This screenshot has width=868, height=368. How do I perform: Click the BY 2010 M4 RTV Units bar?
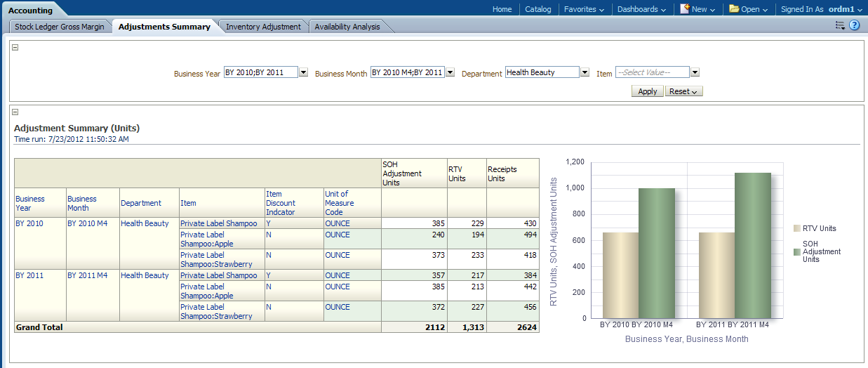[x=620, y=275]
